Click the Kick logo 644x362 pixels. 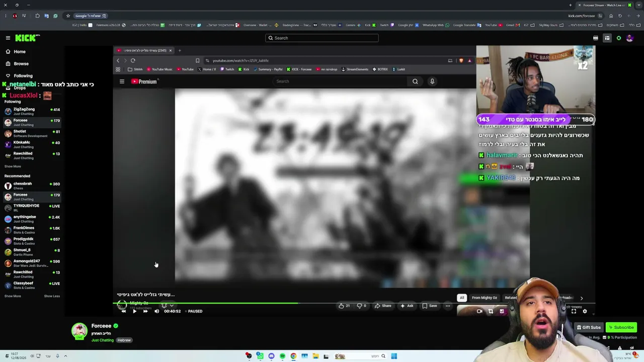pos(27,38)
